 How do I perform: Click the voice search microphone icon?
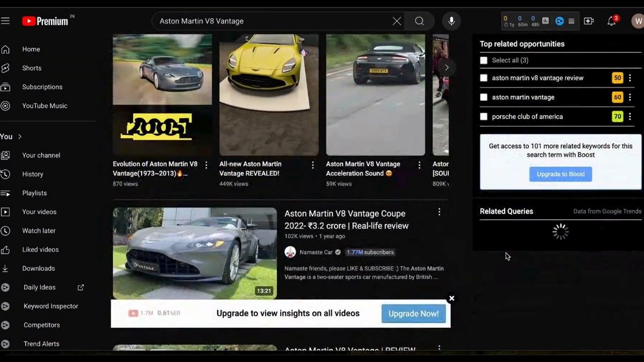click(451, 21)
